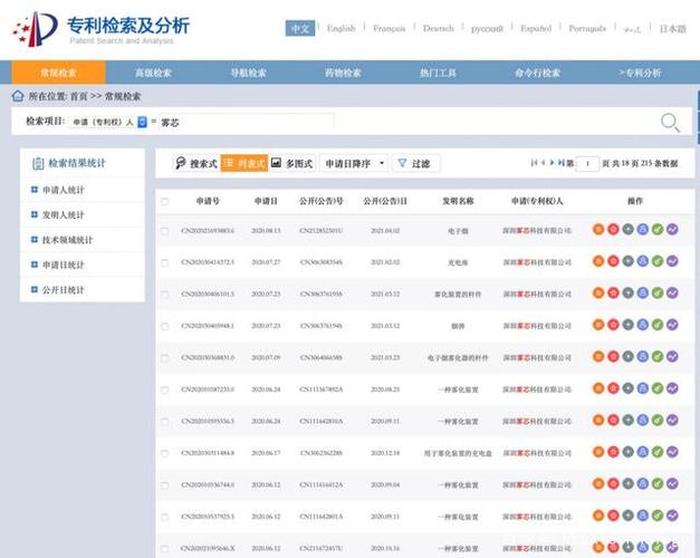Screen dimensions: 700x558
Task: Click blue action icon in 充电座 row
Action: (x=642, y=261)
